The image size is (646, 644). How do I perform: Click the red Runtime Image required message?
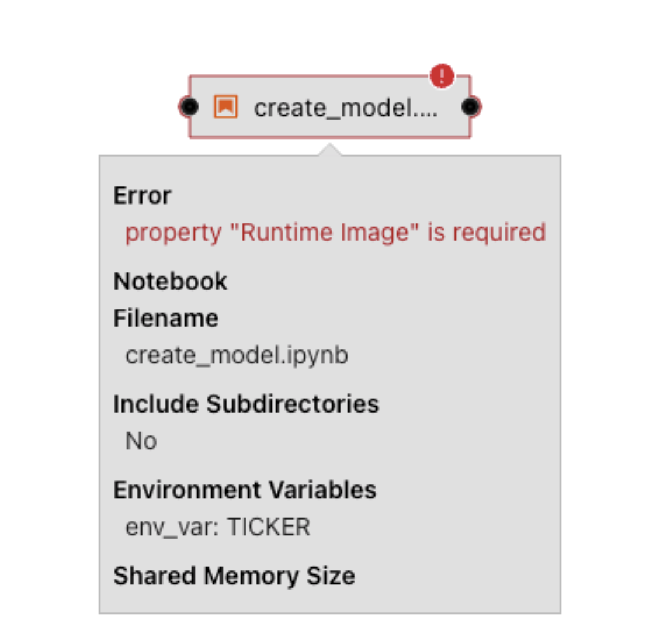pos(336,233)
